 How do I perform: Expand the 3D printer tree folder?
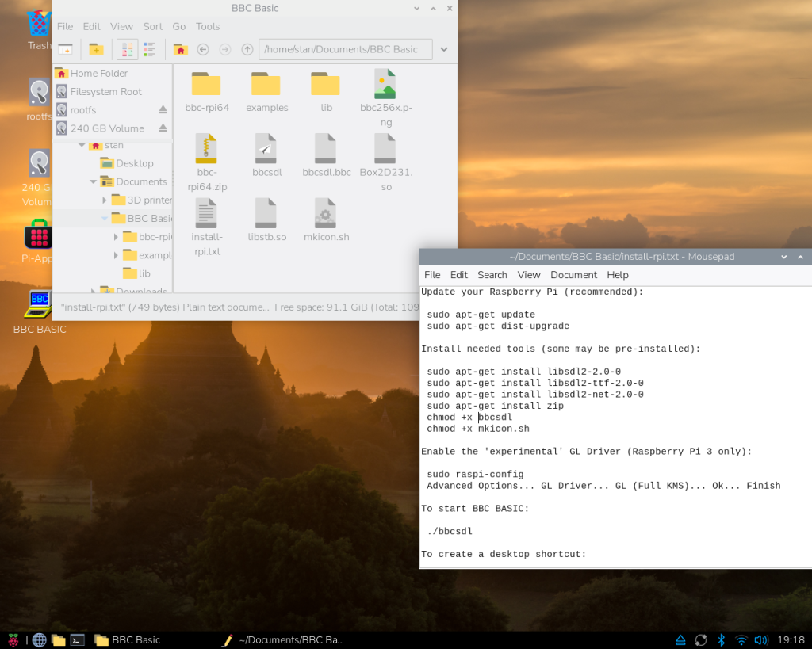(105, 200)
